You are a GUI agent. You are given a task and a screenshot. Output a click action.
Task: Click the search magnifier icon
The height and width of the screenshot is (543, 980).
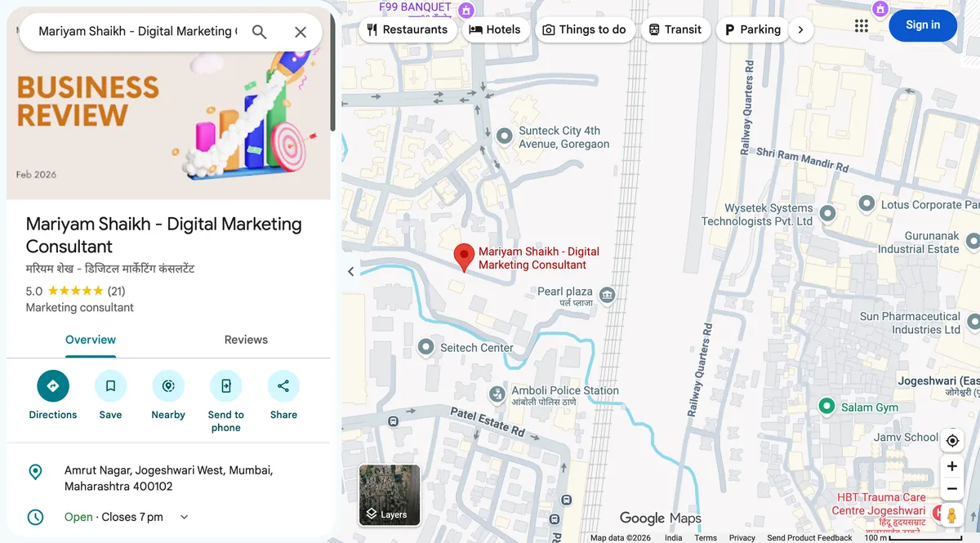tap(259, 32)
